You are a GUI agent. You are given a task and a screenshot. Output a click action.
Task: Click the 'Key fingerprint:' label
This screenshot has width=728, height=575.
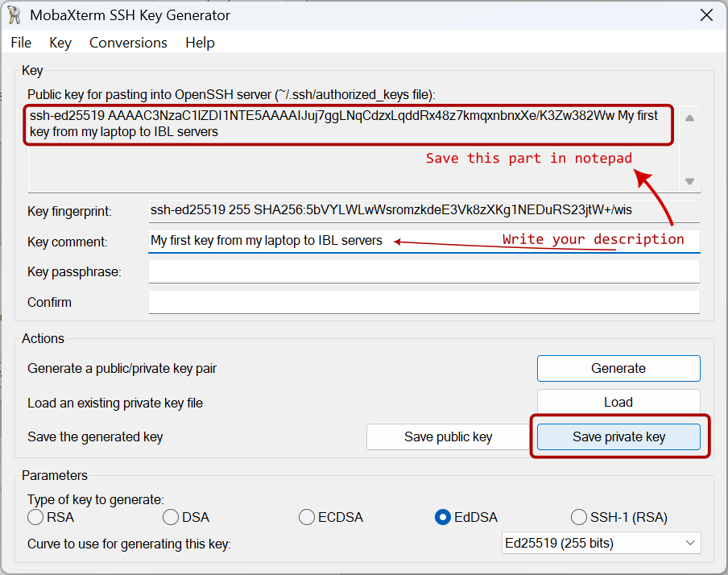coord(69,211)
